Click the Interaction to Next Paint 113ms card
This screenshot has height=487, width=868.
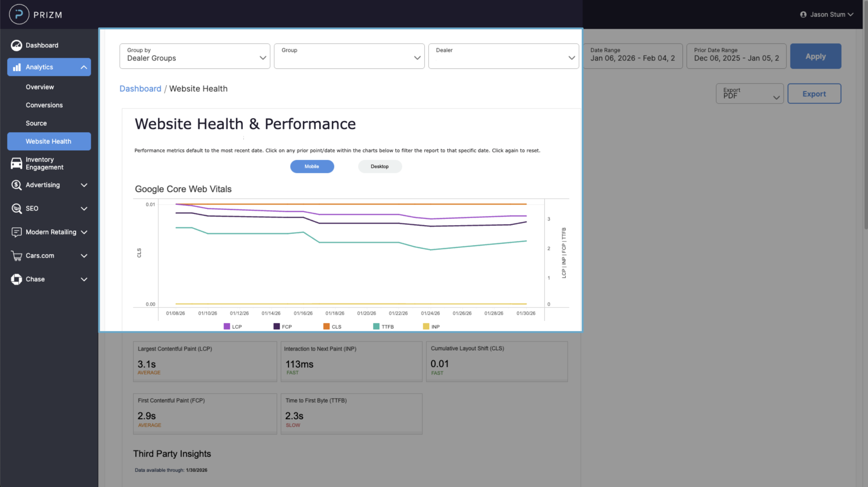point(351,361)
